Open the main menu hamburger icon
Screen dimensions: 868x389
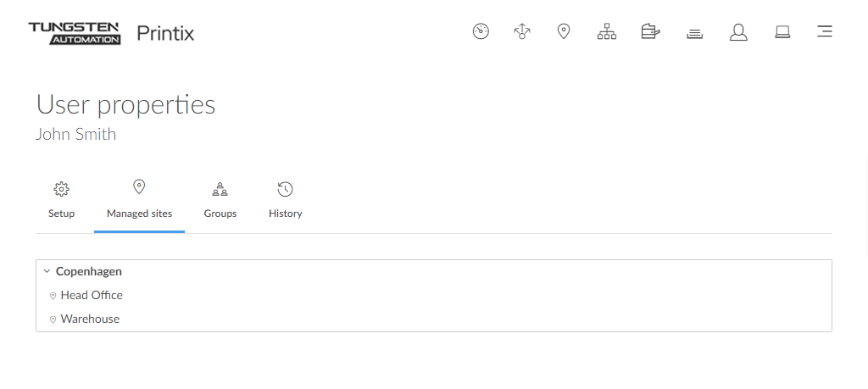(824, 32)
